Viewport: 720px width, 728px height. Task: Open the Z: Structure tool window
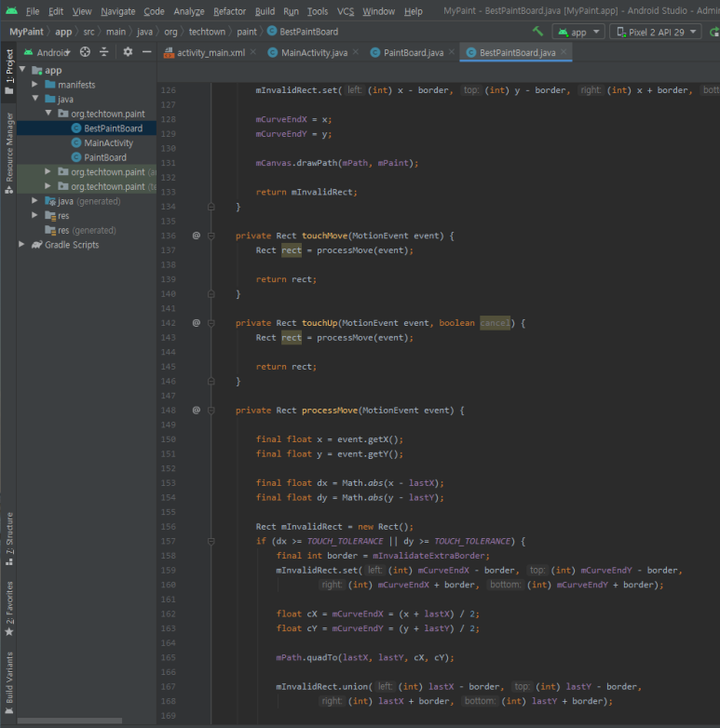8,539
